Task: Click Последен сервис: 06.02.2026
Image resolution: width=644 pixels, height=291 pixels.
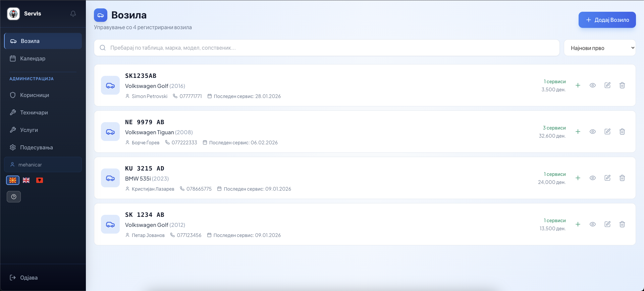Action: tap(244, 143)
